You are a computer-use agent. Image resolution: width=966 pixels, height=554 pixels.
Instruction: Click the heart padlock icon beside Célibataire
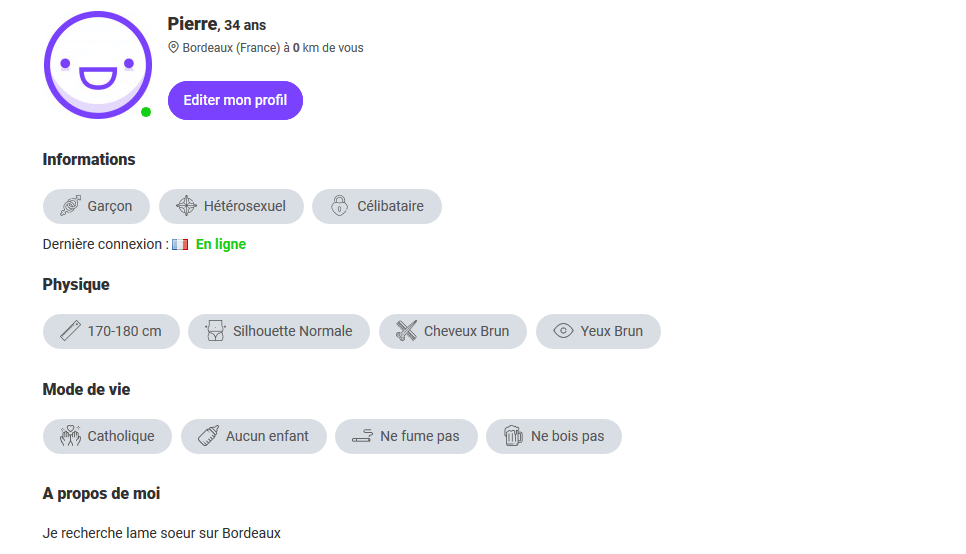[339, 206]
